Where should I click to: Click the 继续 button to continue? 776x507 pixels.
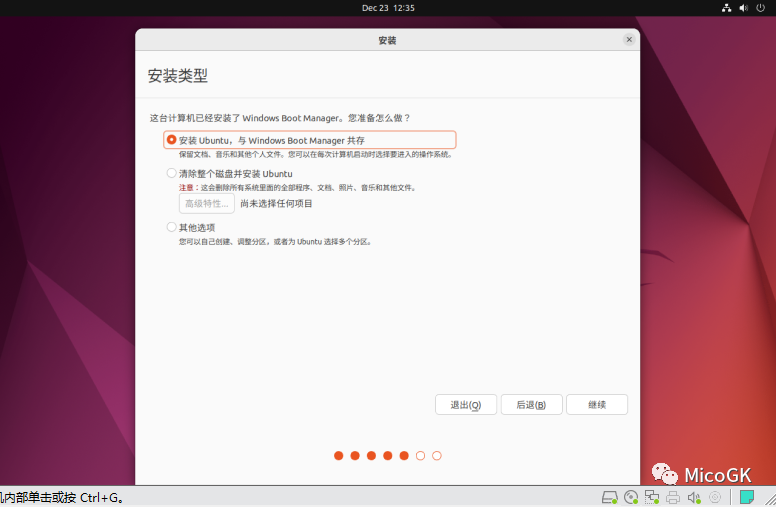597,405
